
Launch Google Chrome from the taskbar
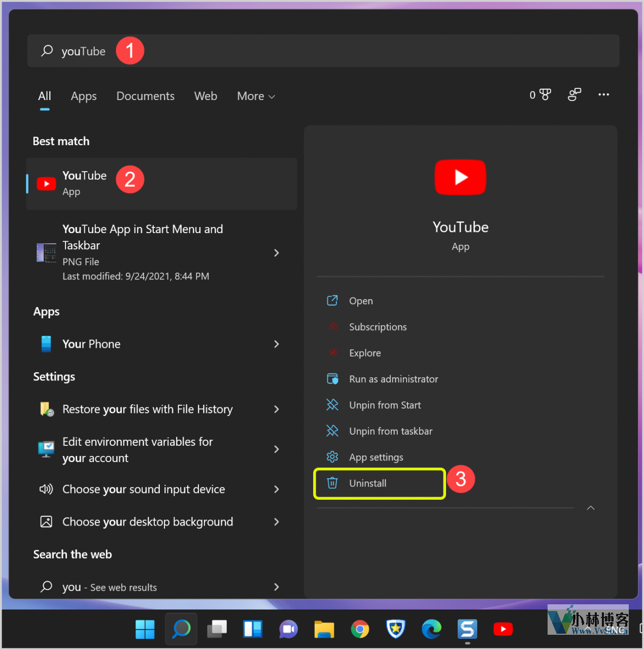[x=360, y=630]
